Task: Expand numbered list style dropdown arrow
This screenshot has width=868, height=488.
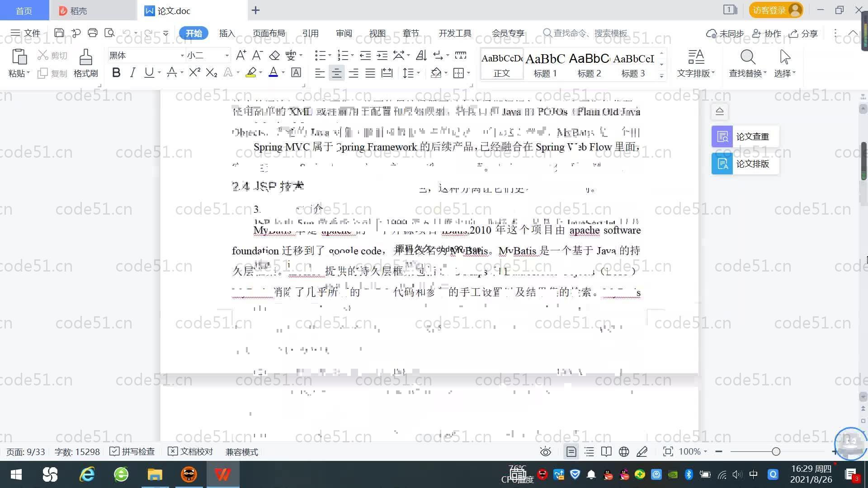Action: (x=352, y=56)
